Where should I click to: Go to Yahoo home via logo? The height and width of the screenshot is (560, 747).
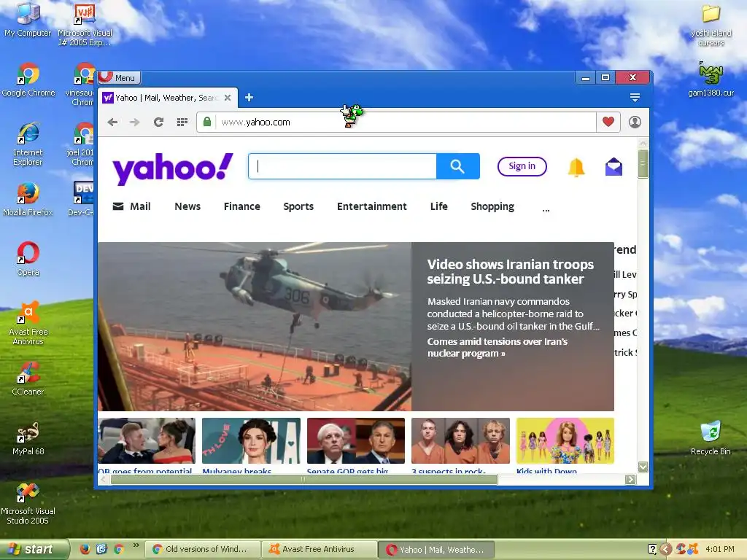tap(173, 168)
